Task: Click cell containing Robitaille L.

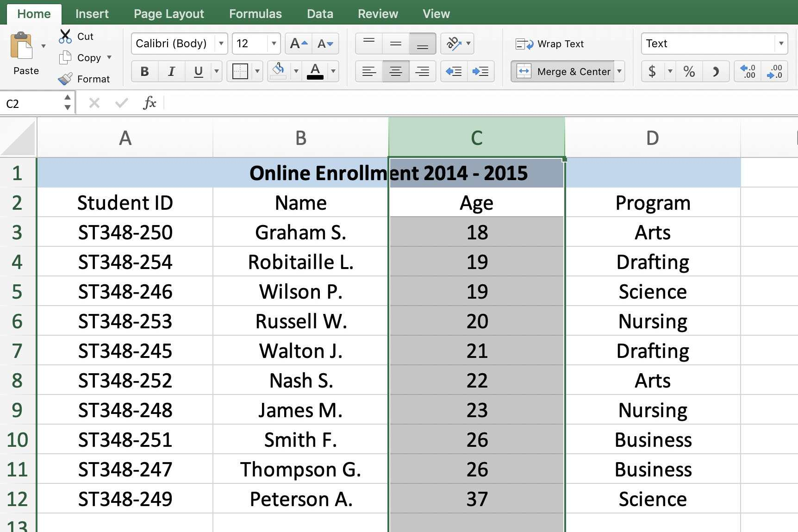Action: point(300,262)
